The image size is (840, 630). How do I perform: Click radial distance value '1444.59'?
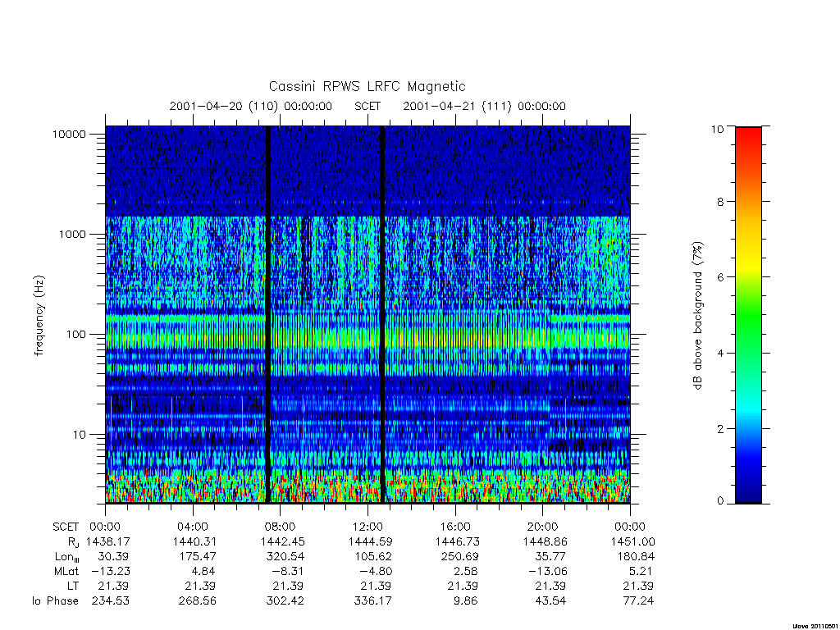coord(370,541)
